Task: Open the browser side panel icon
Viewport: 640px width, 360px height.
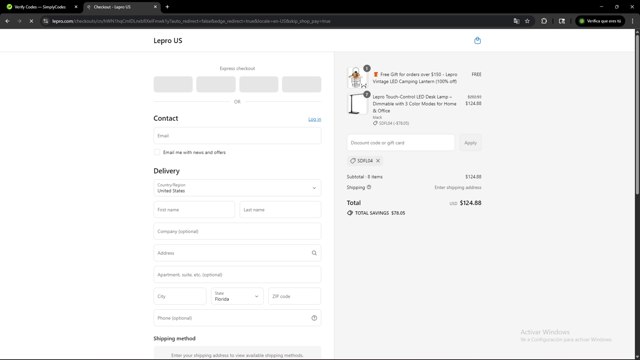Action: click(x=562, y=21)
